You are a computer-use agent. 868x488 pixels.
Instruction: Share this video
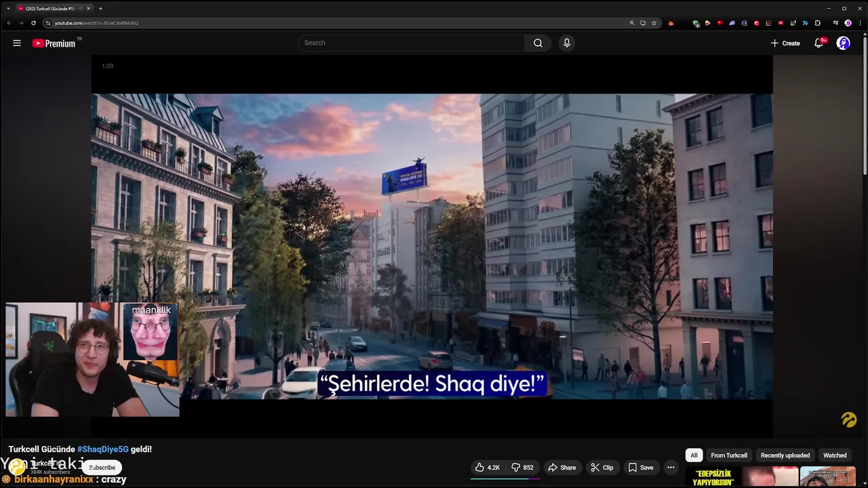(x=562, y=467)
